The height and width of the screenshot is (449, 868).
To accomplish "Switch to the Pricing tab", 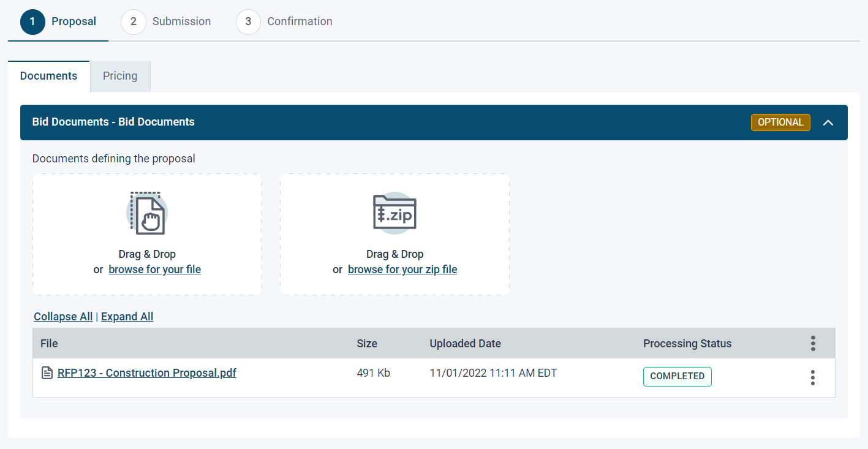I will pyautogui.click(x=119, y=76).
